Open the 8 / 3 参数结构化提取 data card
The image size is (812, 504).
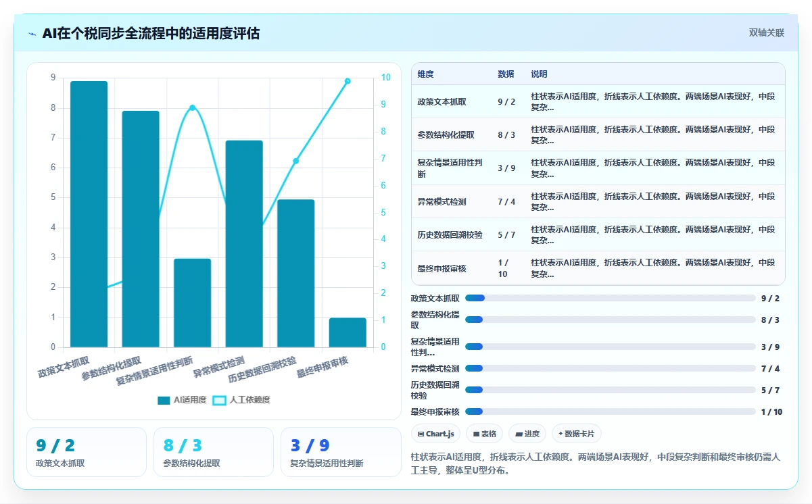[214, 452]
